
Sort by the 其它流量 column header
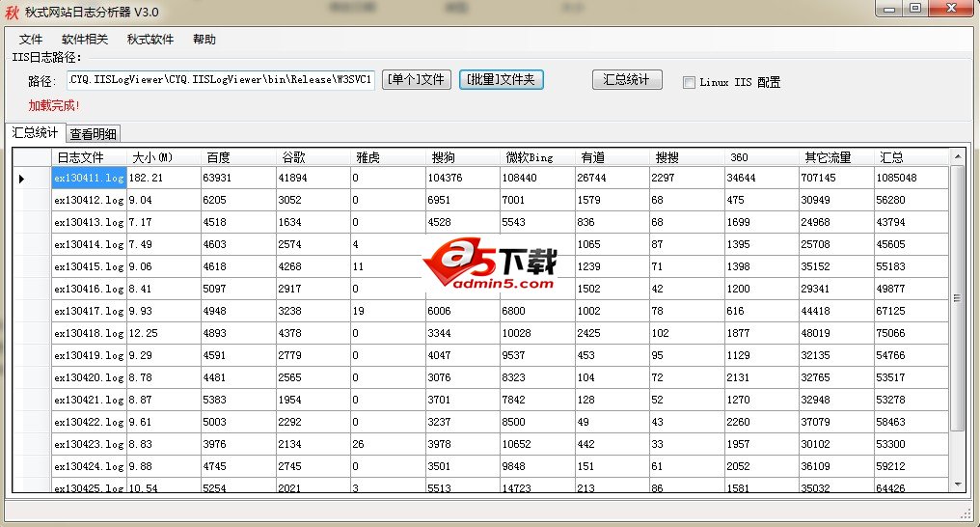(x=836, y=157)
